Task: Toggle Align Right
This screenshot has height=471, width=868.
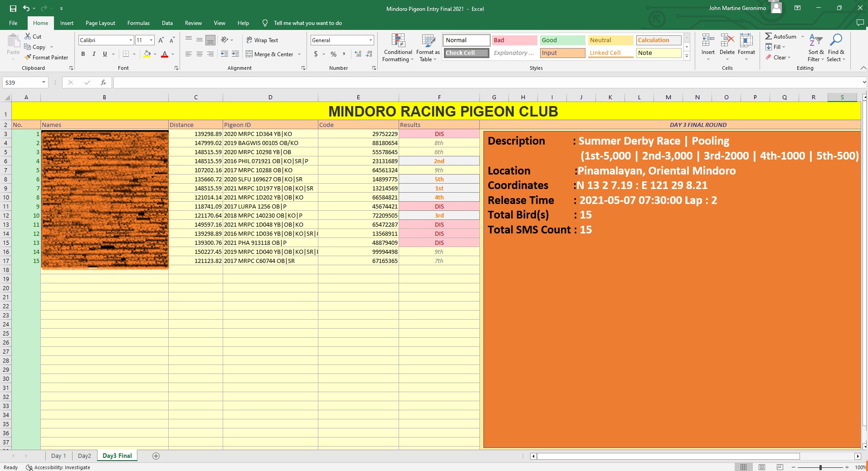Action: click(210, 54)
